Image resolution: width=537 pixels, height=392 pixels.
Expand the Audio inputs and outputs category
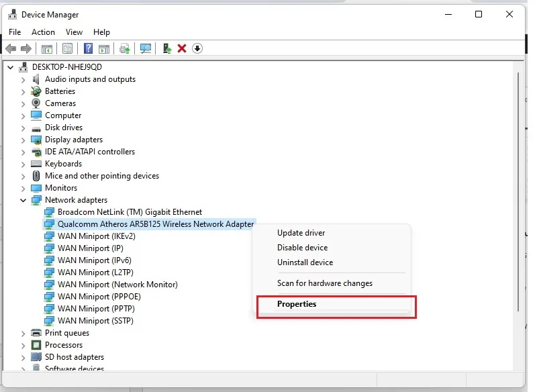[23, 80]
